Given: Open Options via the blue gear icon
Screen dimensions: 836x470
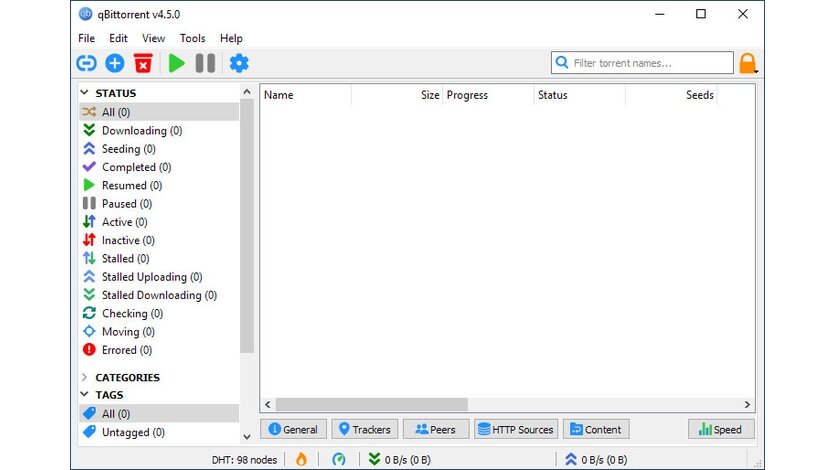Looking at the screenshot, I should point(239,63).
